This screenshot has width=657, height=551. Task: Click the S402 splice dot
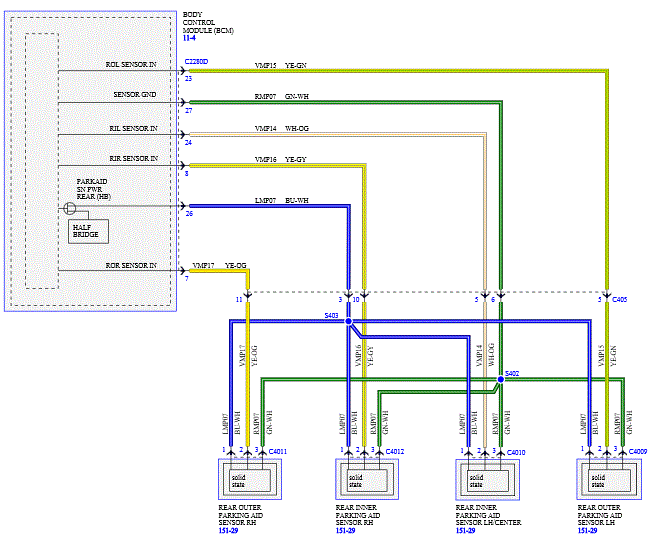[x=500, y=379]
